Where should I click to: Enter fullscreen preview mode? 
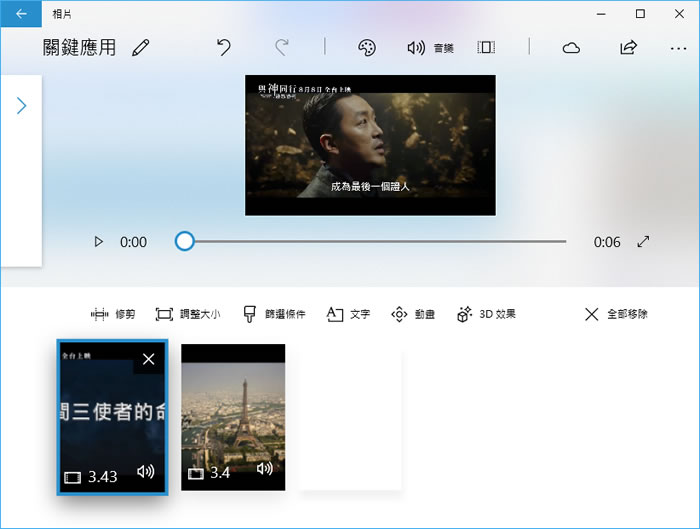click(643, 242)
